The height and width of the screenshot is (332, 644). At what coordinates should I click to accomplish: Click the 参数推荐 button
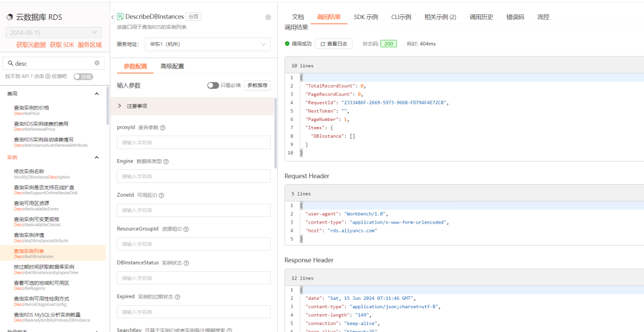click(x=258, y=85)
